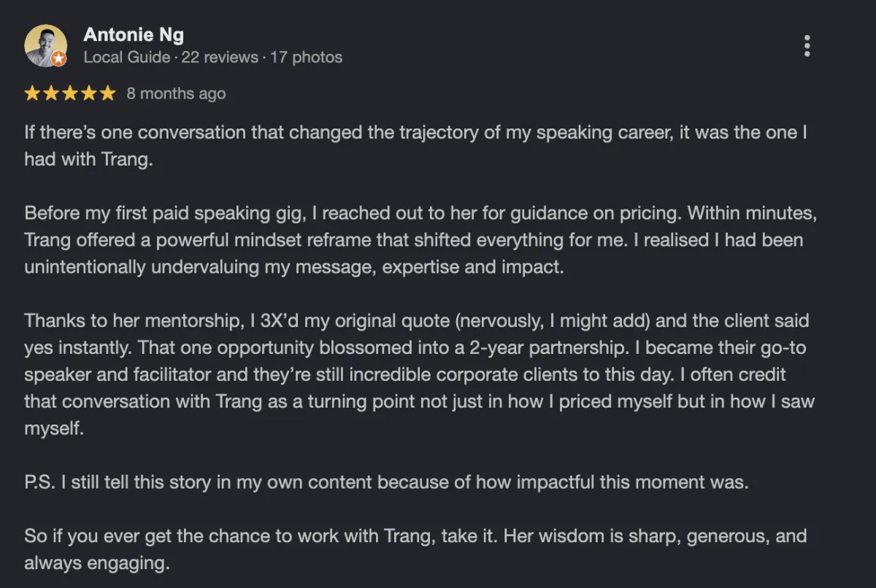Click the fourth rating star

tap(89, 93)
